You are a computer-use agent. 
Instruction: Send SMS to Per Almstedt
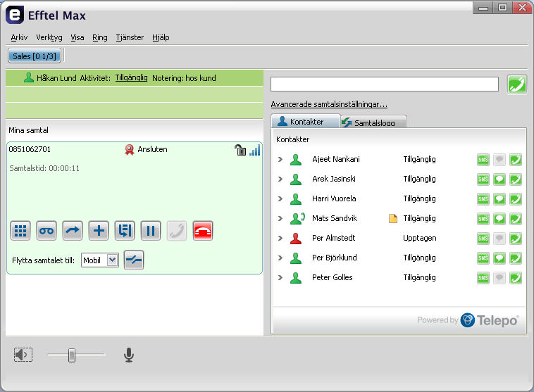click(x=483, y=239)
